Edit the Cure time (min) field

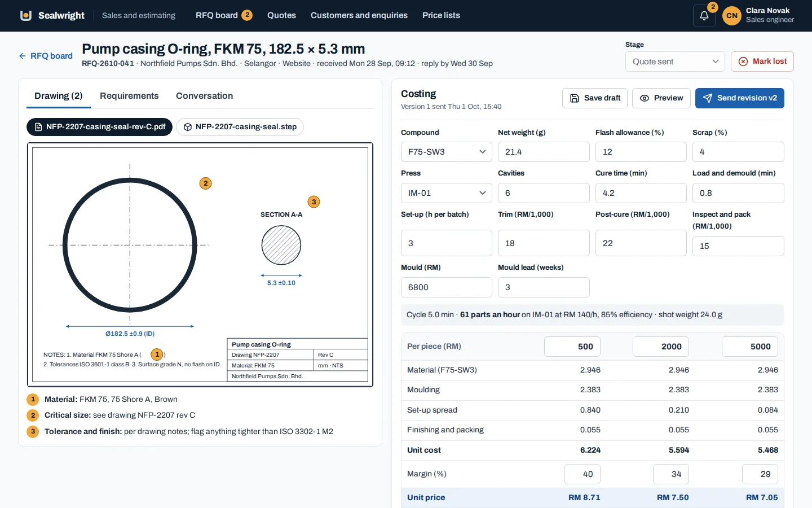(x=641, y=193)
